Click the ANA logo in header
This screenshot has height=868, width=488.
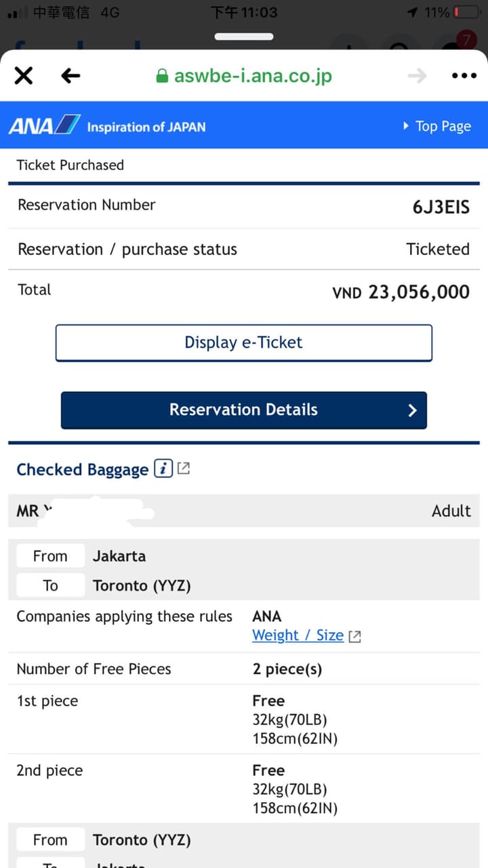click(44, 125)
